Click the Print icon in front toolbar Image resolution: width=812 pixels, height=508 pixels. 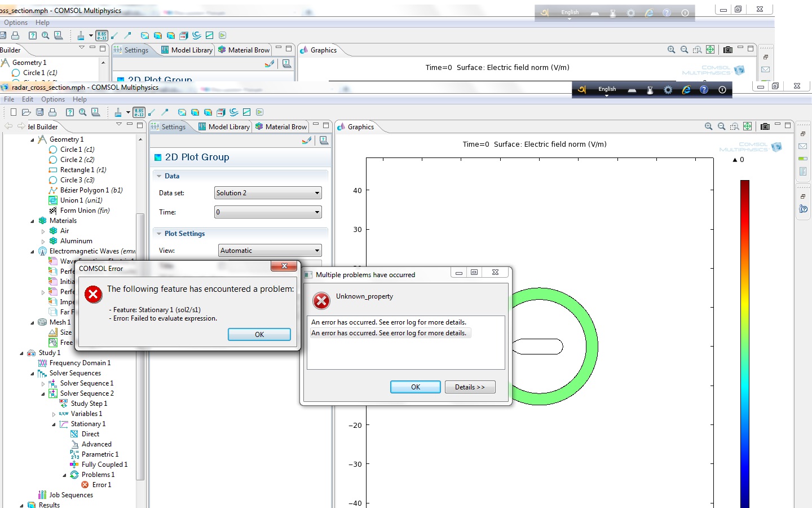(52, 112)
